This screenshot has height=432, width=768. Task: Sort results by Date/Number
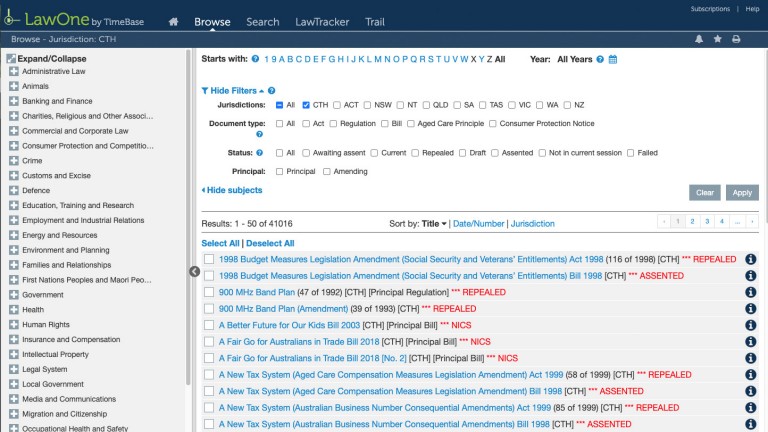click(x=479, y=224)
